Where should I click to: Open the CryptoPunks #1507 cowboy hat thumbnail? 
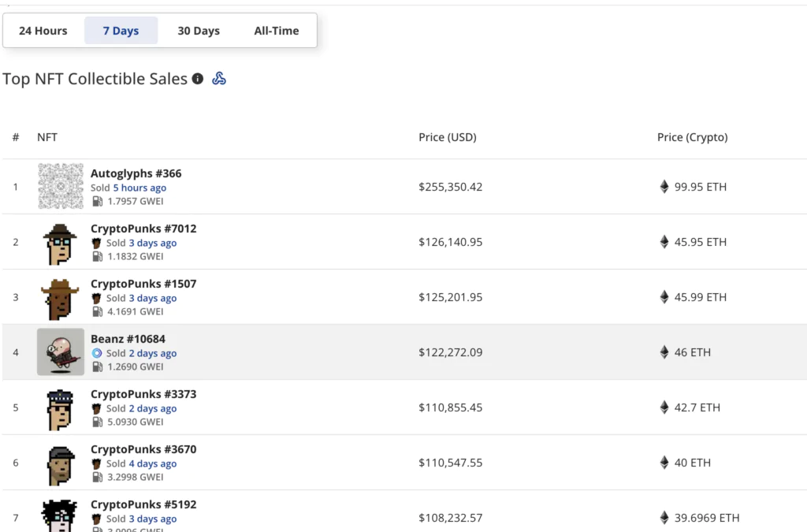pos(61,297)
